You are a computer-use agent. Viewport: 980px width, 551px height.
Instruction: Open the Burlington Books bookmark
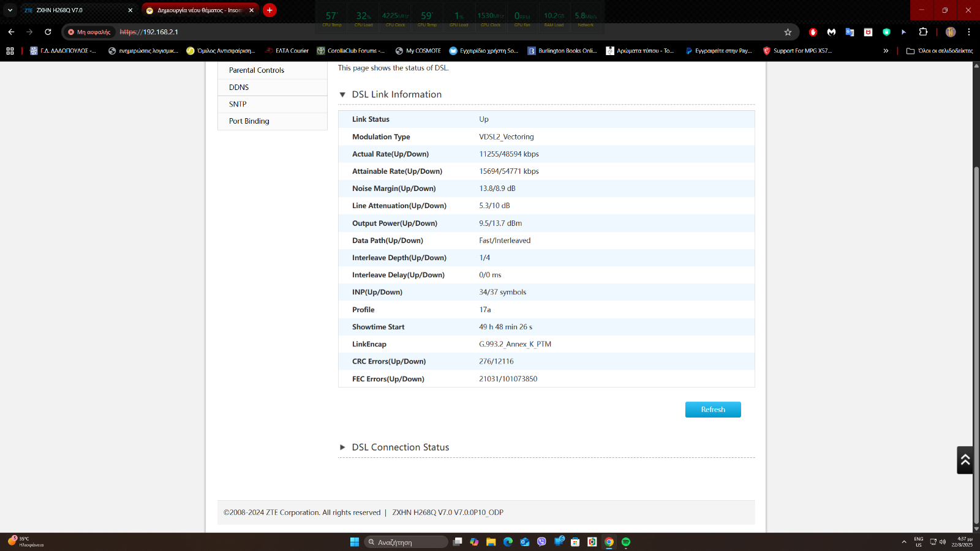562,51
